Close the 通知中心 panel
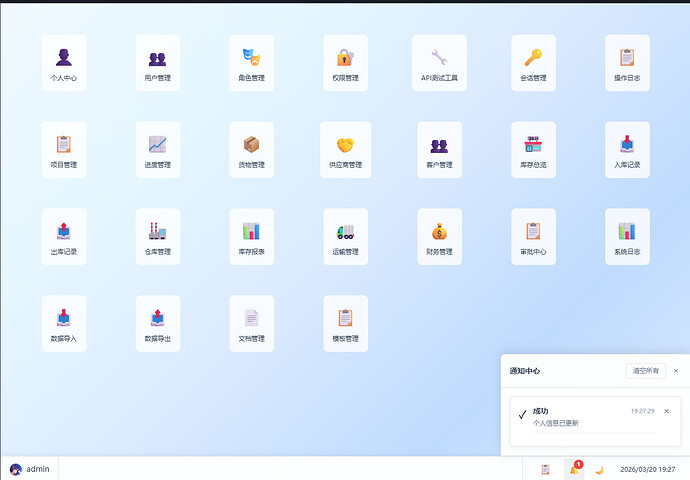The image size is (690, 480). pos(675,371)
